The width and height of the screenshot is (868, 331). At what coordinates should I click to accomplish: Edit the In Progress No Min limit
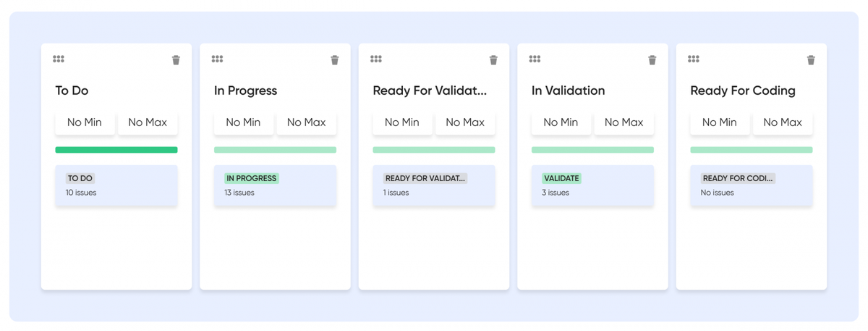(x=243, y=122)
